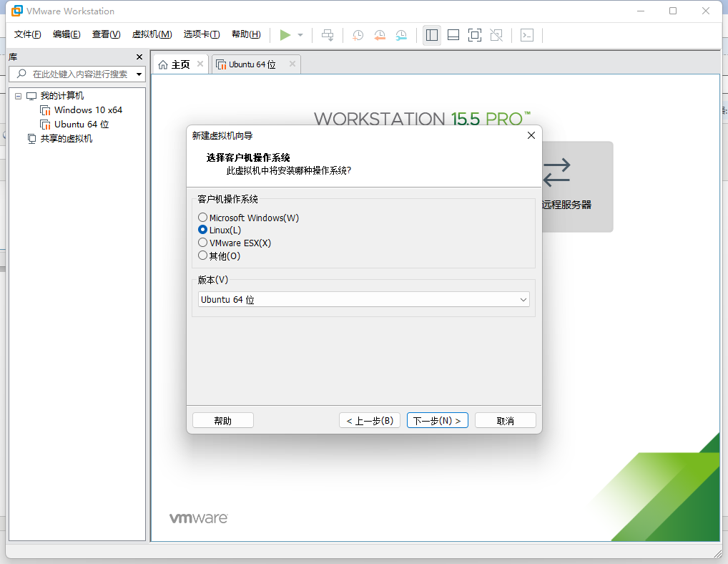This screenshot has width=728, height=564.
Task: Switch to the 主页 tab
Action: click(181, 64)
